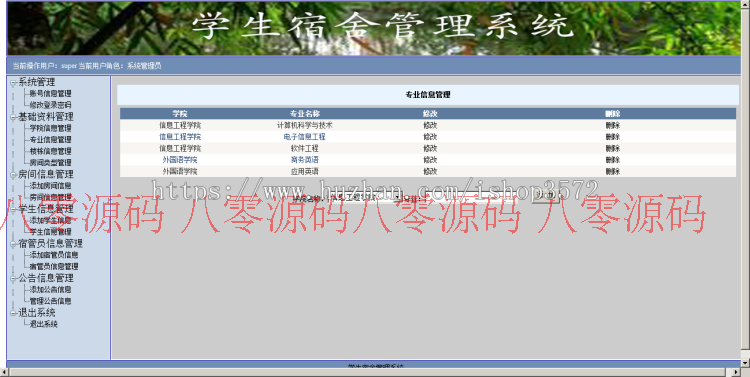Click the 计算机科学与技术 cell
Screen dimensions: 750x377
tap(305, 125)
